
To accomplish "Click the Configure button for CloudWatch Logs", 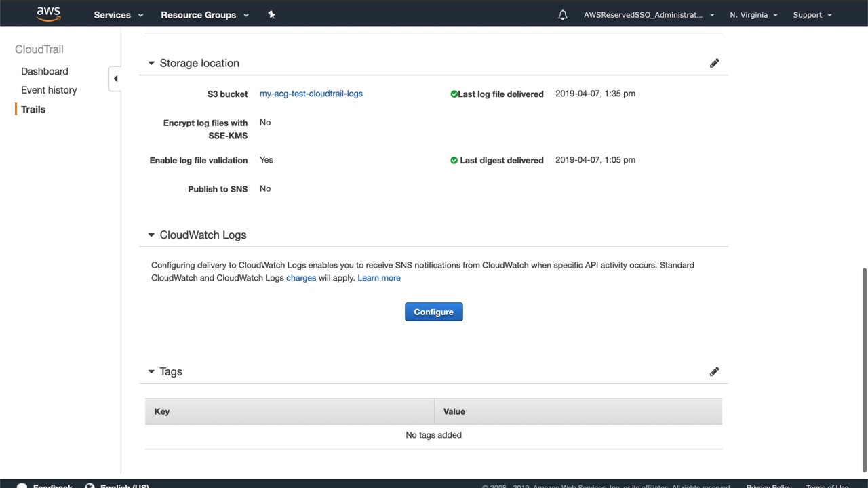I will [x=433, y=312].
